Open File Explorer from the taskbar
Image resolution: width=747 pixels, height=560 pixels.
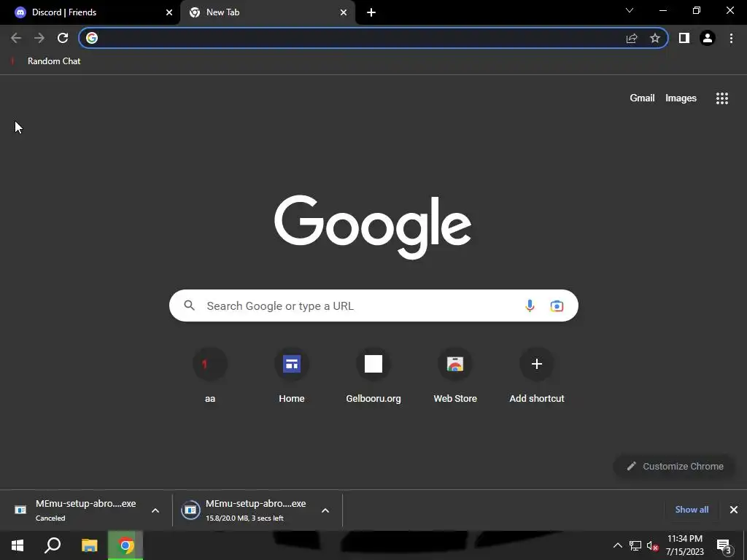point(89,545)
